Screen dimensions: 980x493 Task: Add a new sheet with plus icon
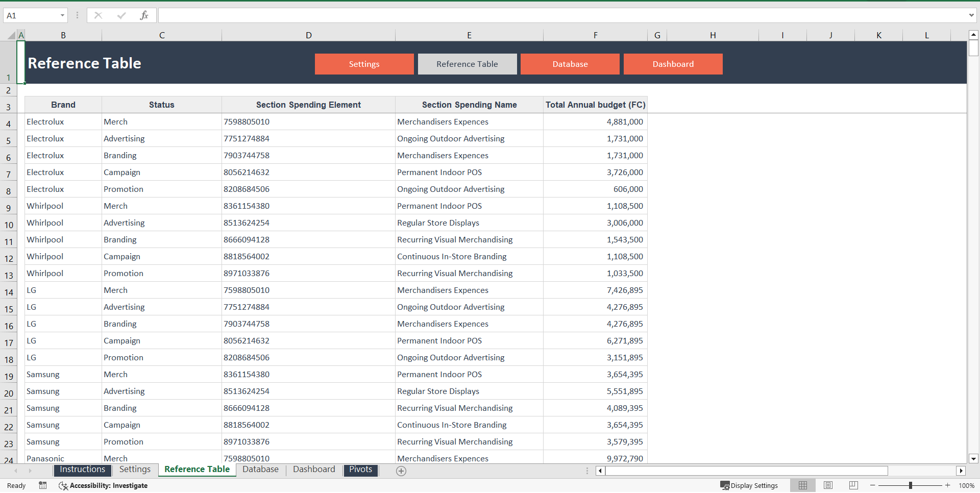pos(401,471)
